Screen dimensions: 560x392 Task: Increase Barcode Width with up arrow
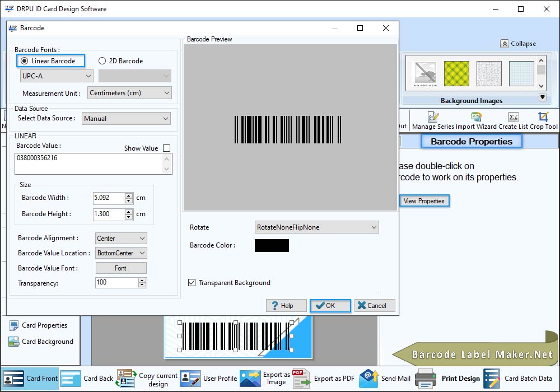(x=129, y=195)
